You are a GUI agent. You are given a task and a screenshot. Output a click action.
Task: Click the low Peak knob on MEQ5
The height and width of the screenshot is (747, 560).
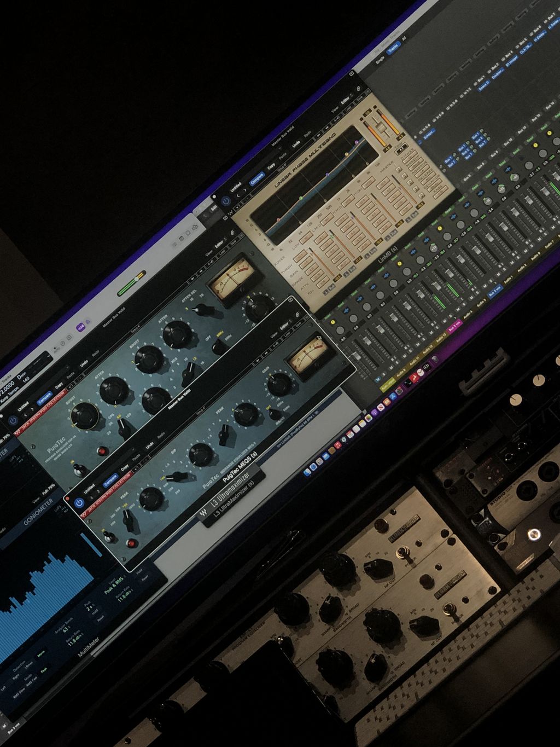coord(151,498)
